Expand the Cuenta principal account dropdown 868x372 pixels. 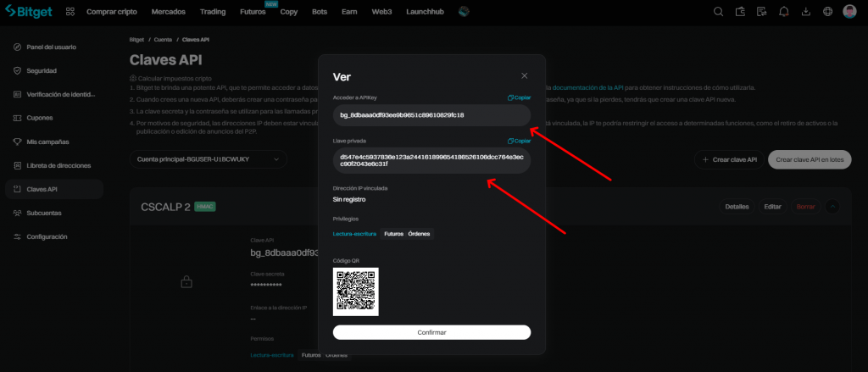pyautogui.click(x=209, y=159)
